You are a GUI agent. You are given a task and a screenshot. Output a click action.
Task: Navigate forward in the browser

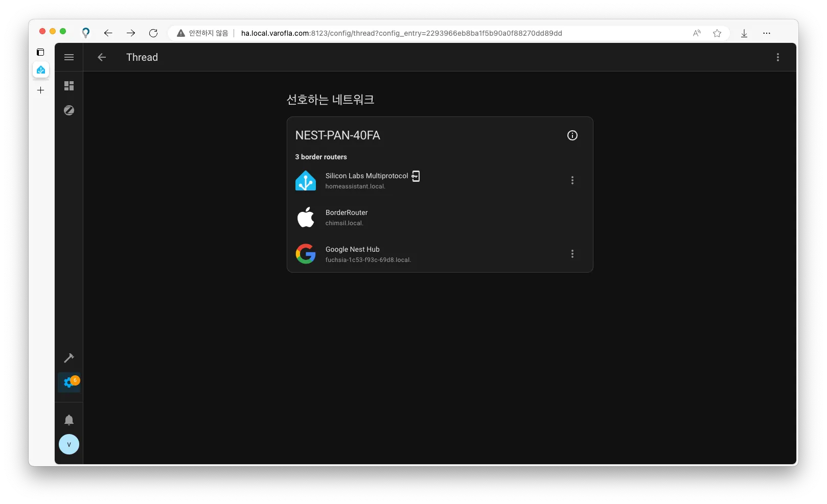tap(131, 33)
